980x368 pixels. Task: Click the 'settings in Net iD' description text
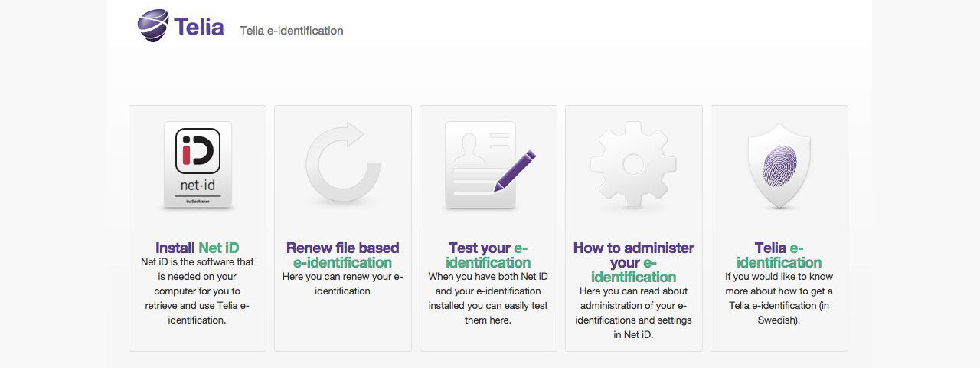(633, 327)
